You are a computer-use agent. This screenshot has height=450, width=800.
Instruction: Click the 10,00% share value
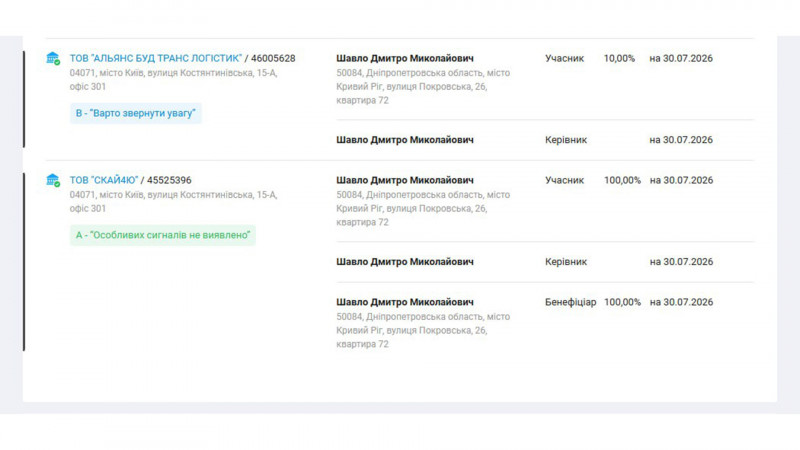(619, 58)
